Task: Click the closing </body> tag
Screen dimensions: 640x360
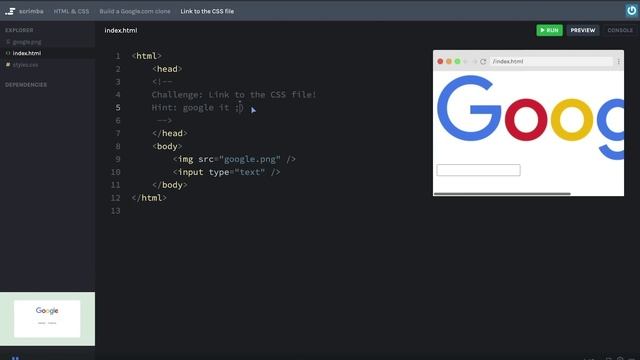Action: (169, 185)
